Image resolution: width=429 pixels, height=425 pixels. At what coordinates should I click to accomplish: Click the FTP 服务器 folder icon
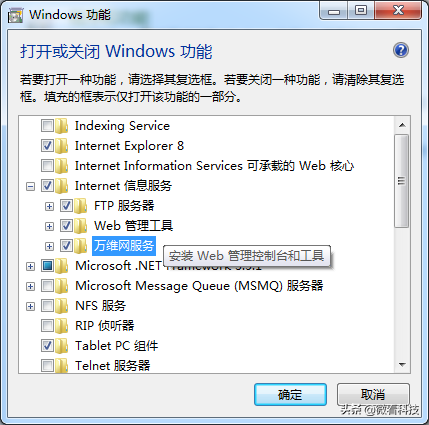click(x=81, y=206)
